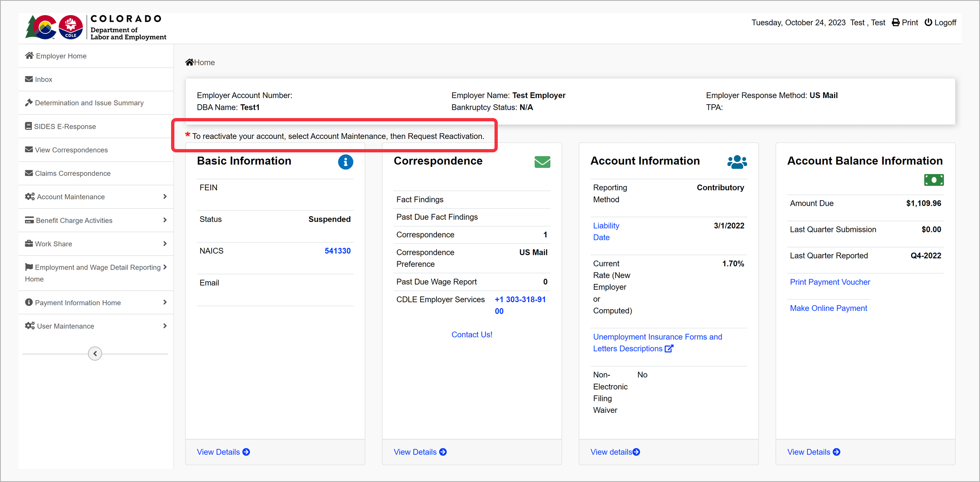
Task: Click the house icon beside Employer Home
Action: tap(29, 56)
